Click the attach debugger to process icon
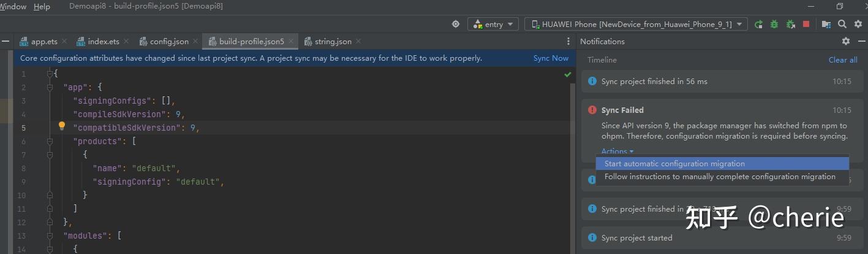868x254 pixels. pos(790,24)
